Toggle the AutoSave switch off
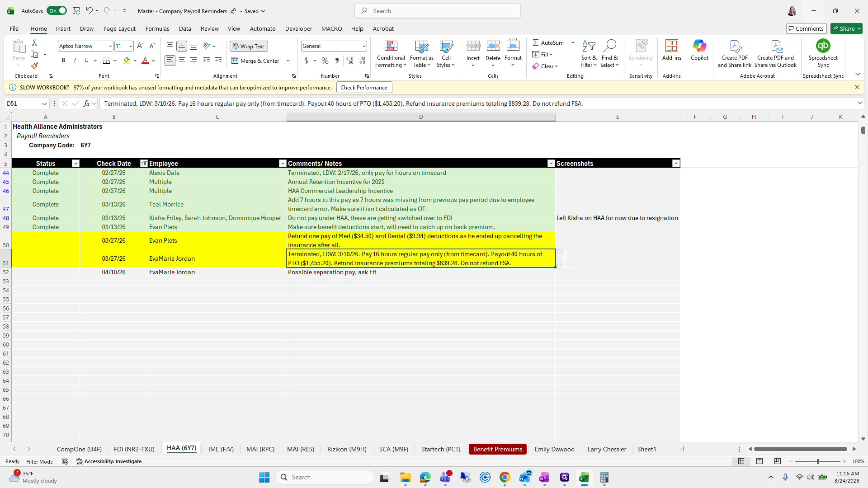The width and height of the screenshot is (868, 488). pyautogui.click(x=57, y=11)
